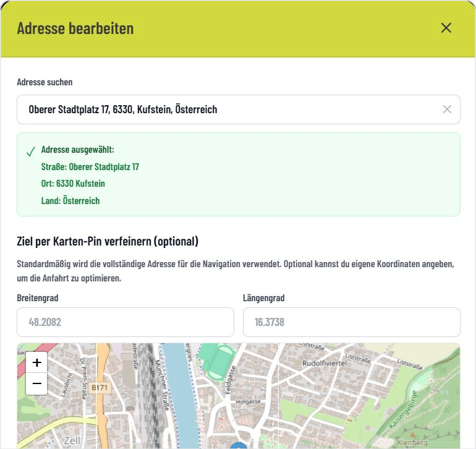Click the text 'Straße: Oberer Stadtplatz 17'
476x449 pixels.
[x=90, y=167]
